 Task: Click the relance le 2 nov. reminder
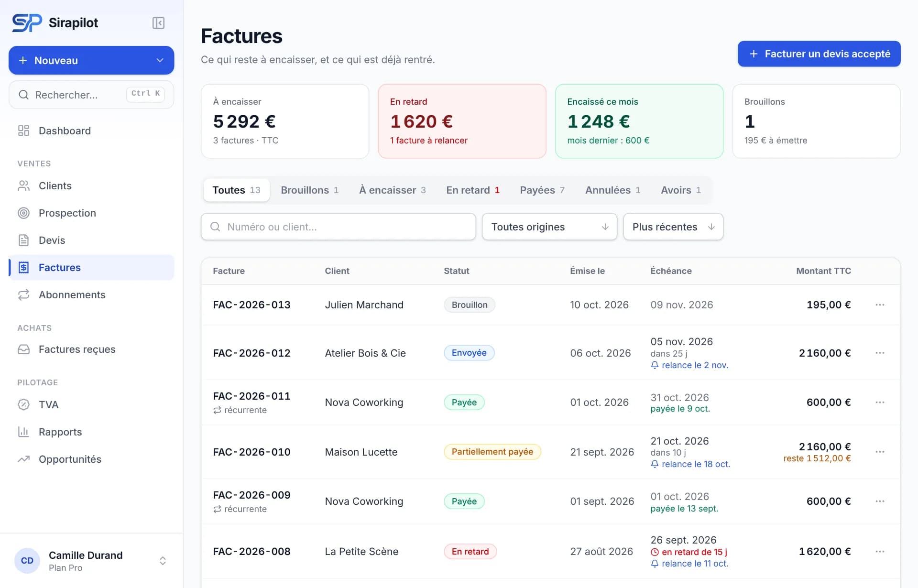click(x=689, y=365)
